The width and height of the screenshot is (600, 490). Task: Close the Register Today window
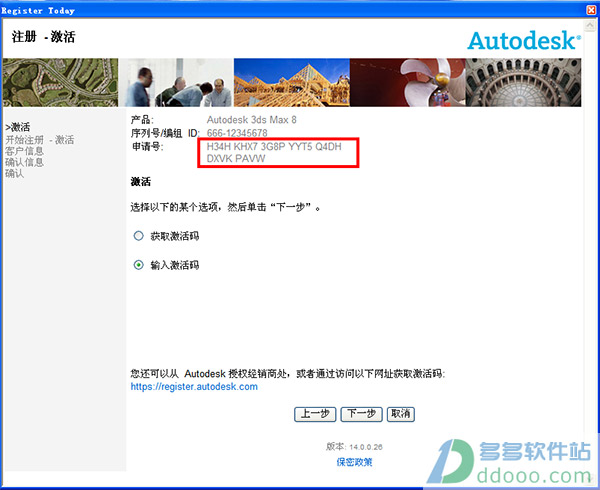pyautogui.click(x=592, y=10)
